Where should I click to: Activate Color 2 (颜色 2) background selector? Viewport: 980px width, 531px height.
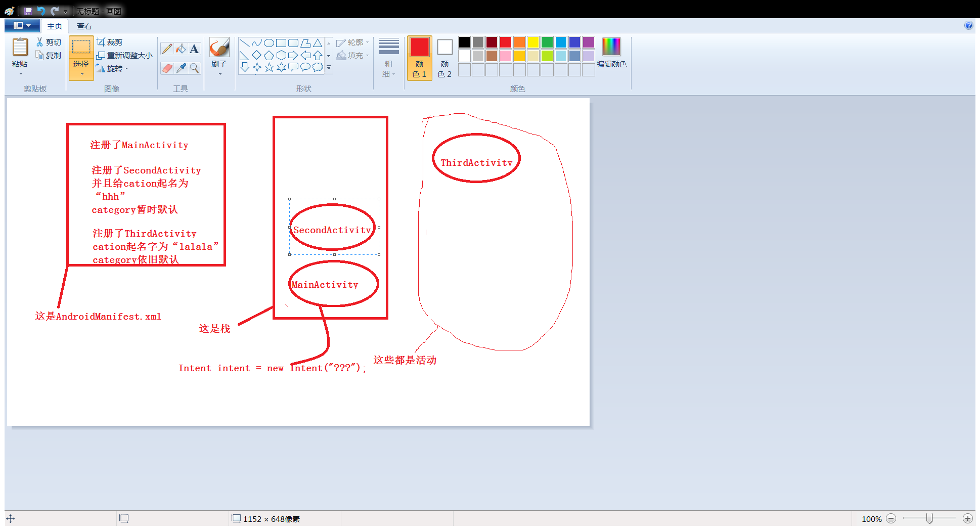(444, 58)
